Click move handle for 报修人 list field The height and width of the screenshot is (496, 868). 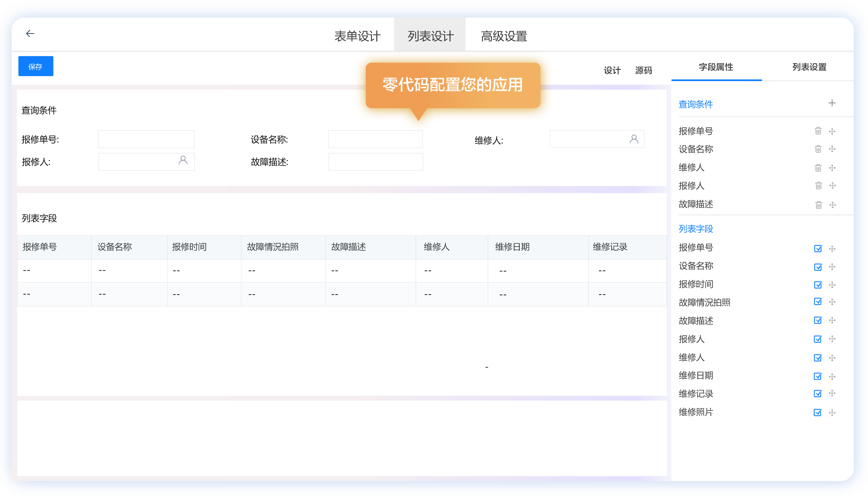832,339
